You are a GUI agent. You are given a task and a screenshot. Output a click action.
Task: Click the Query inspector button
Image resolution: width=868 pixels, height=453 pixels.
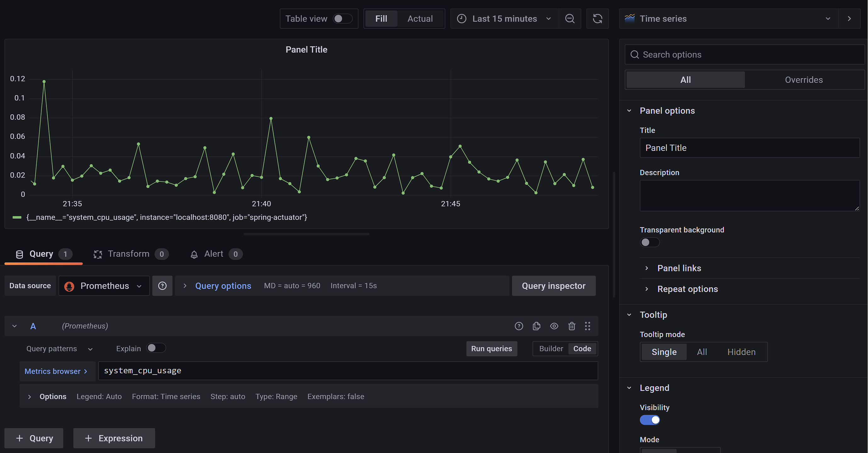pyautogui.click(x=553, y=286)
